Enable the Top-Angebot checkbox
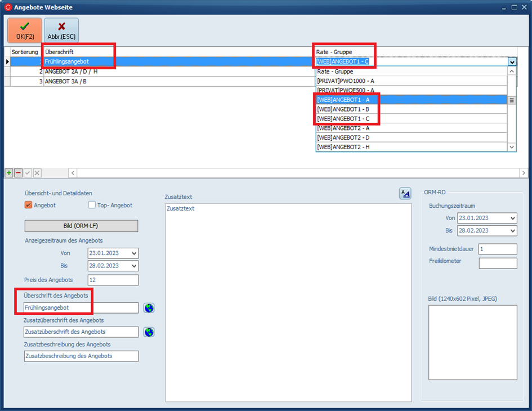The image size is (532, 411). 92,205
